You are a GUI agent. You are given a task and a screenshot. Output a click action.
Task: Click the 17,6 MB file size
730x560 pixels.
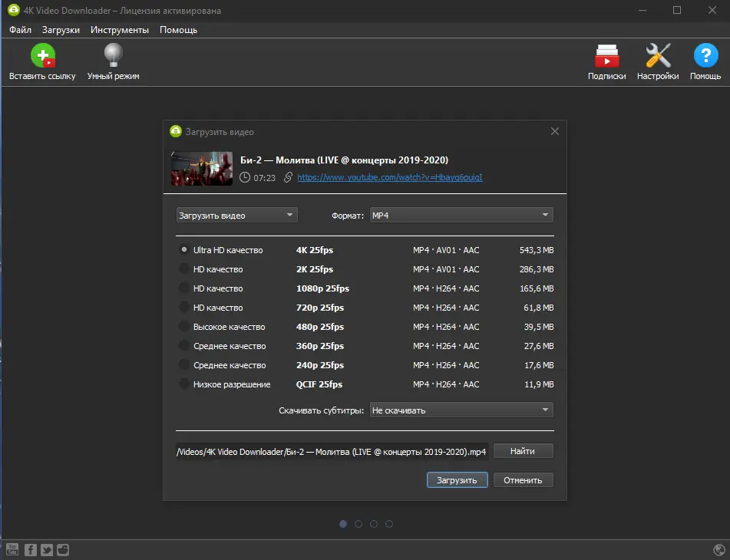click(539, 365)
